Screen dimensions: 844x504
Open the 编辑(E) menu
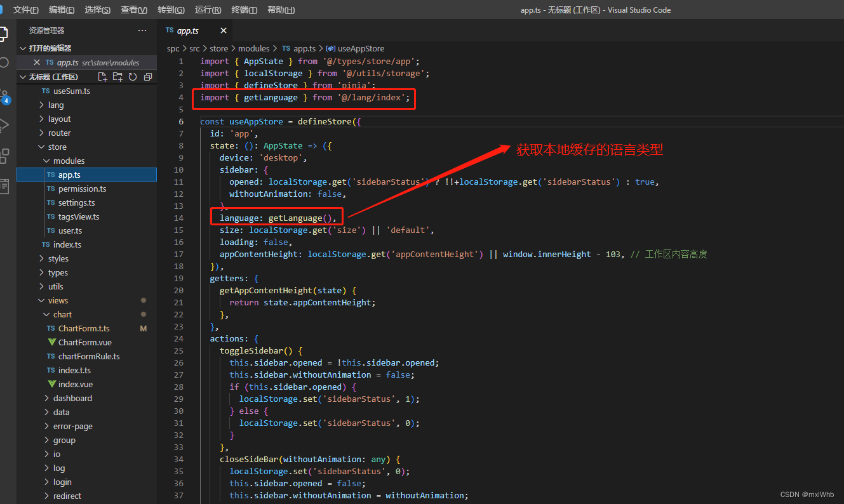coord(62,10)
